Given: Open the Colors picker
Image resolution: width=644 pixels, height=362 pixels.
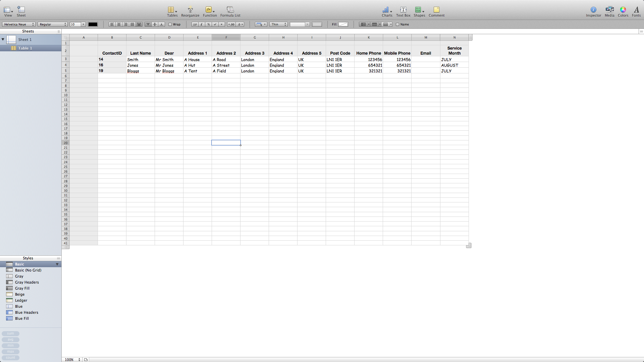Looking at the screenshot, I should coord(623,10).
